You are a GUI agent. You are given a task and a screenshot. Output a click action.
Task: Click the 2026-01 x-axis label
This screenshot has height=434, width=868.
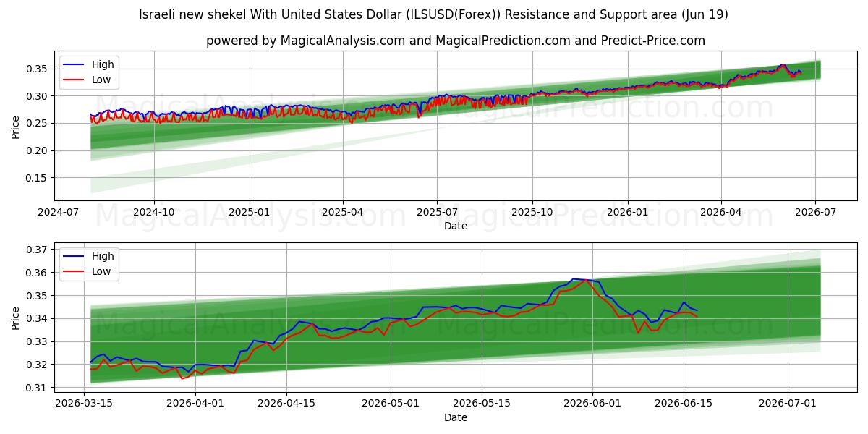point(628,212)
